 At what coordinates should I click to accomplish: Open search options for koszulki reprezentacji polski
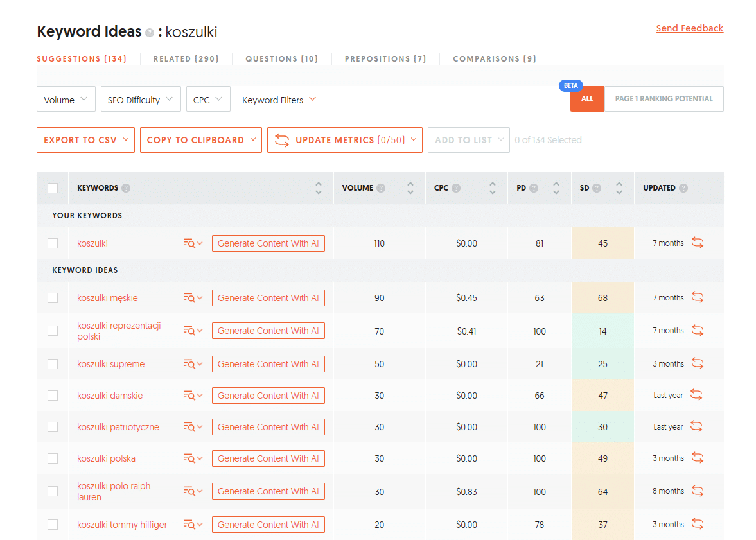point(193,331)
